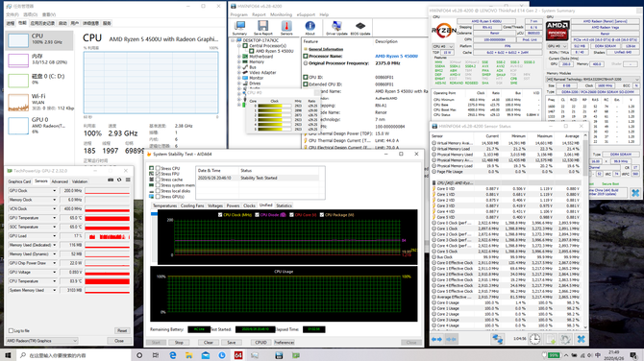Open the Sensors thermometer icon in HWiNFO64
This screenshot has height=361, width=644.
click(x=286, y=28)
